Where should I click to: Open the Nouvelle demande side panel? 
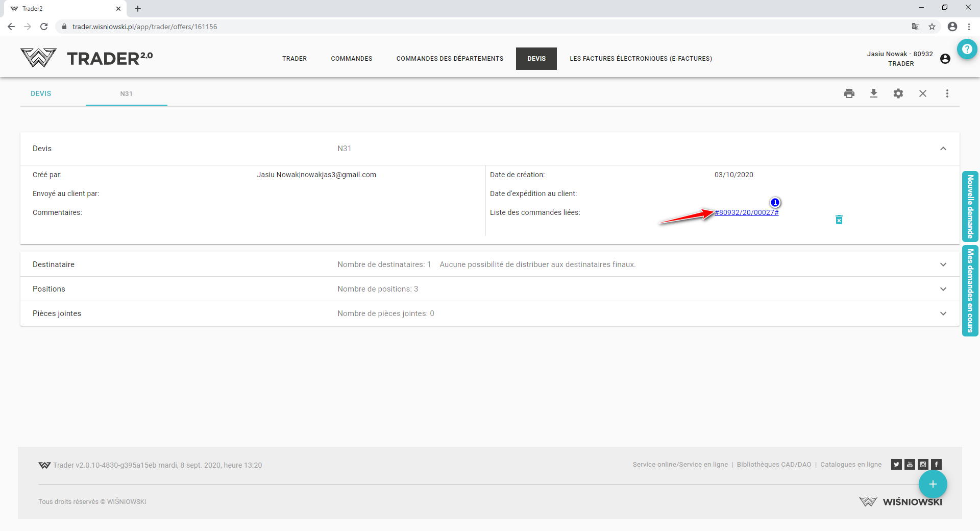[x=970, y=206]
